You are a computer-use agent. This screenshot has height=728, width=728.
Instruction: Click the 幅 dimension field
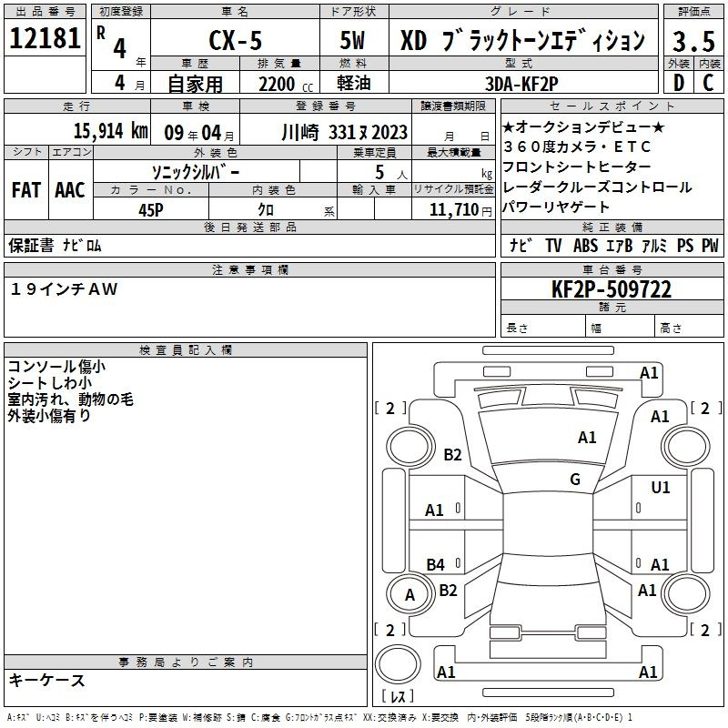tap(620, 328)
